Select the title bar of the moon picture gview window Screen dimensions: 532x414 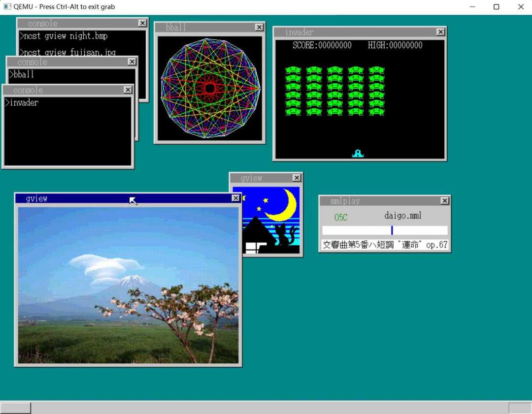click(266, 178)
